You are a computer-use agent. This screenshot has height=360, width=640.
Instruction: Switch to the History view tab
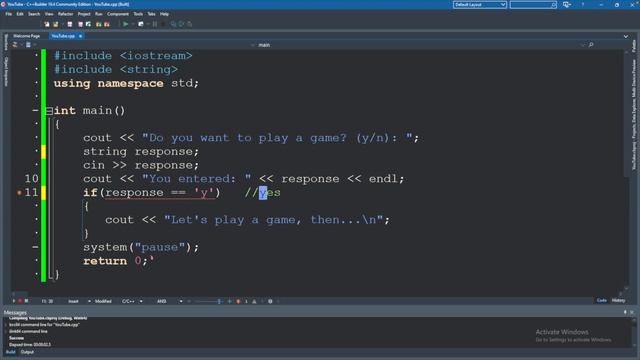coord(618,300)
